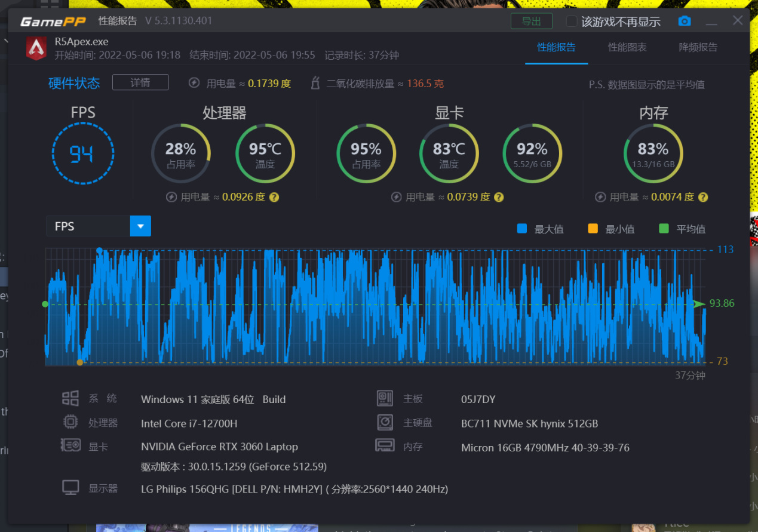Image resolution: width=758 pixels, height=532 pixels.
Task: Click the V 5.3.1130.401 version text
Action: click(x=179, y=21)
